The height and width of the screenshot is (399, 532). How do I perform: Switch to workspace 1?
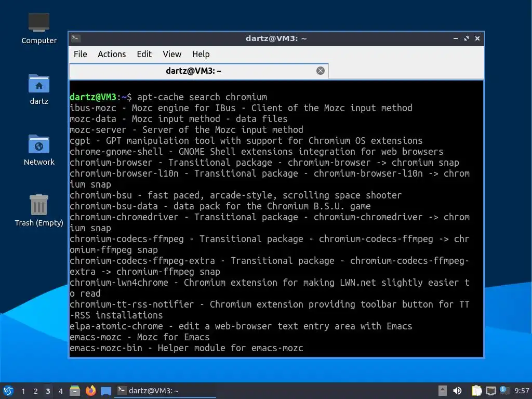(x=23, y=391)
